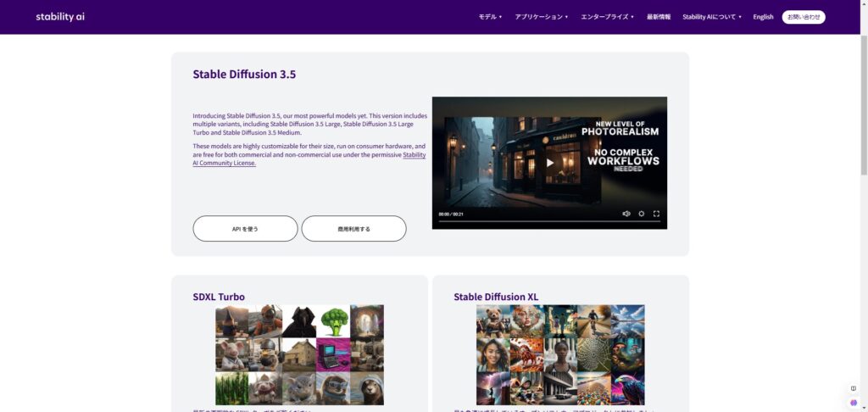Switch language to English
This screenshot has width=868, height=412.
coord(763,17)
